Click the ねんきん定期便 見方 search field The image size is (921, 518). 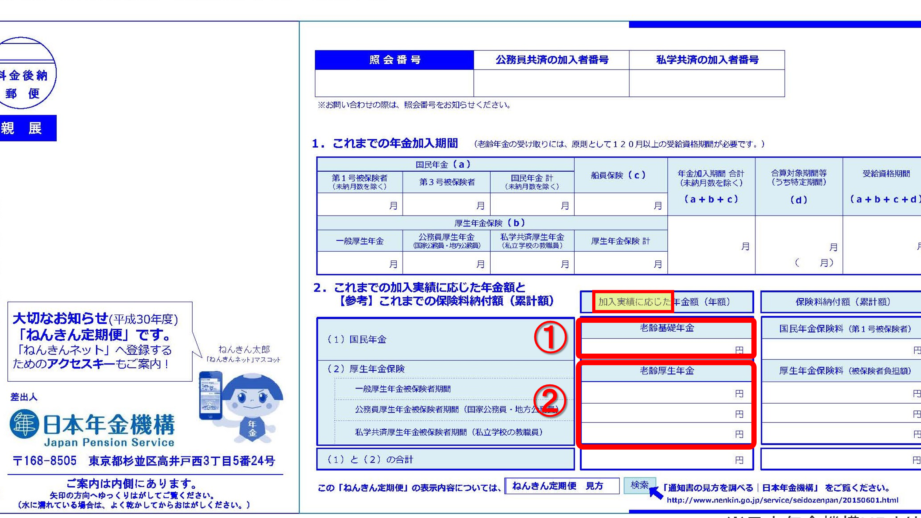point(558,486)
